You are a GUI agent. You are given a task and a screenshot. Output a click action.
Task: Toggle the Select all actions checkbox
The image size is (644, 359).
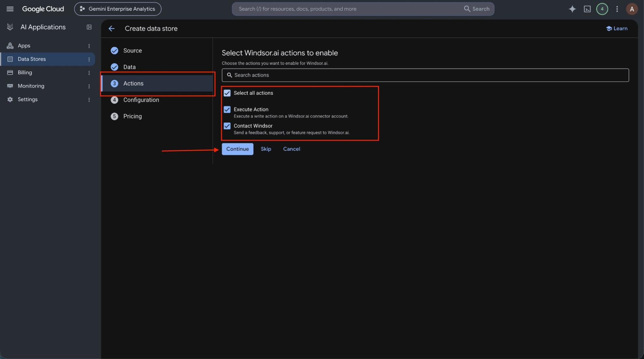click(x=227, y=93)
